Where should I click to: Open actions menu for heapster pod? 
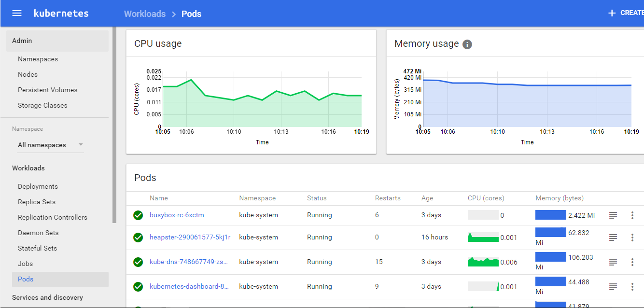[x=632, y=238]
